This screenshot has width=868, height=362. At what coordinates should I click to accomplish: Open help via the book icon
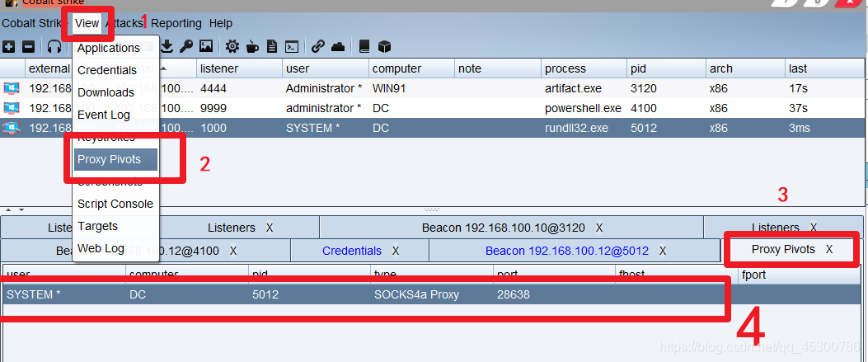(x=364, y=47)
